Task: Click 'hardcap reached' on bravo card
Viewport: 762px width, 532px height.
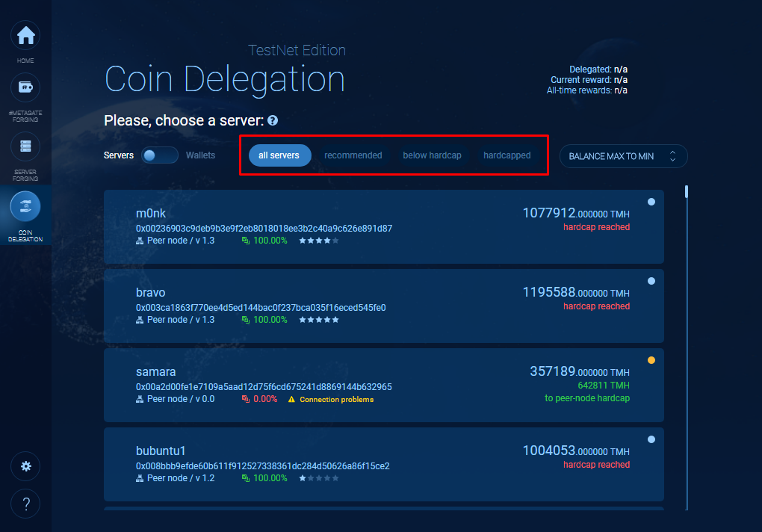Action: tap(596, 306)
